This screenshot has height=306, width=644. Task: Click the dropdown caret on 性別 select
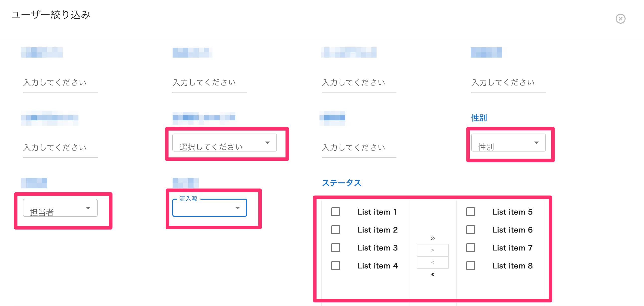pyautogui.click(x=536, y=143)
